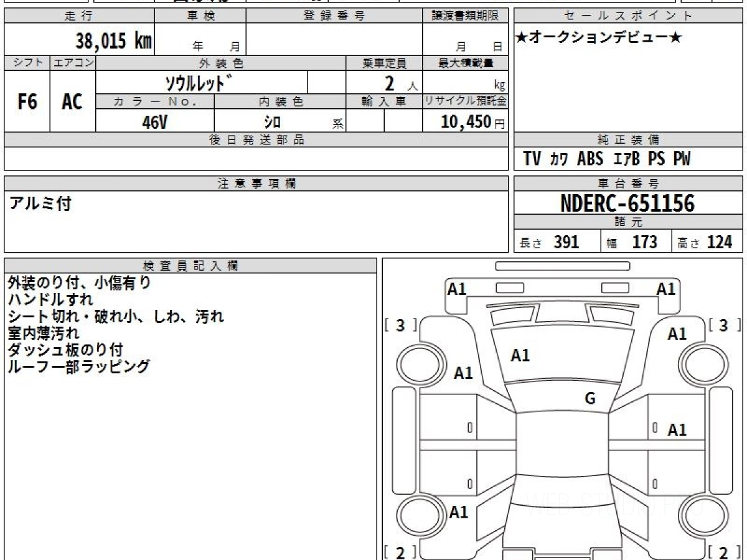Click the ルーフ一部ラッピング inspector note
The image size is (747, 560).
point(79,366)
